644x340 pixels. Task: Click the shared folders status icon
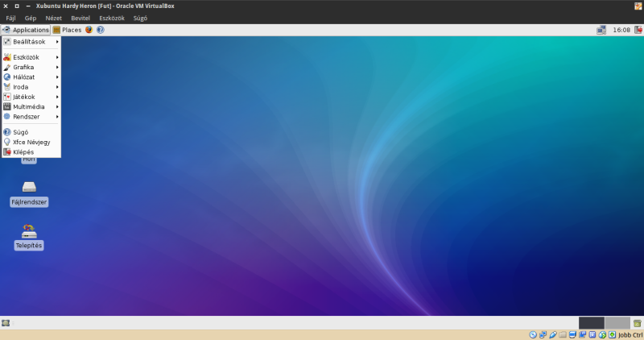coord(563,334)
